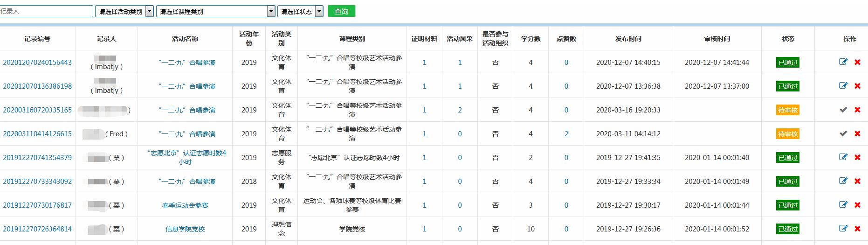Open record number link 202012070240156443
The image size is (868, 245).
point(37,63)
